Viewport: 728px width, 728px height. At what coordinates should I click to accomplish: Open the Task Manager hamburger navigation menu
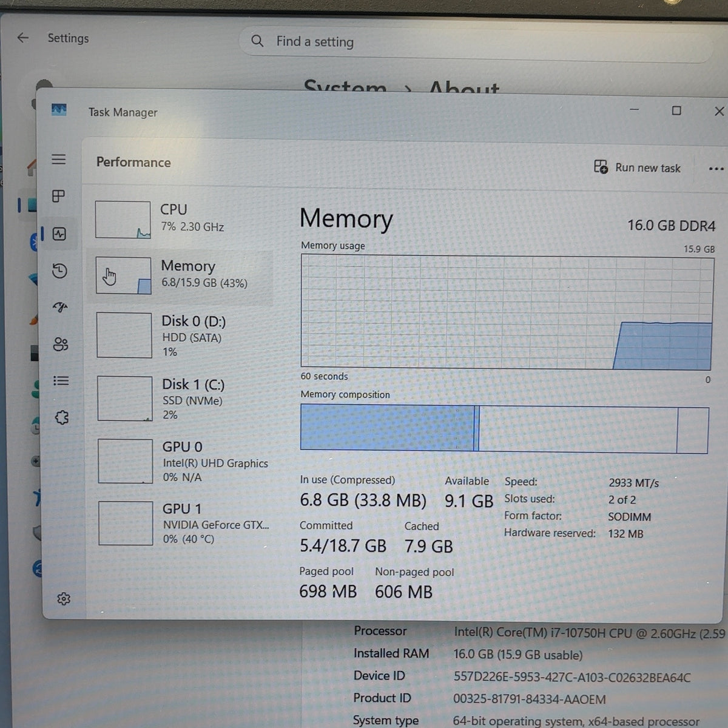coord(59,160)
